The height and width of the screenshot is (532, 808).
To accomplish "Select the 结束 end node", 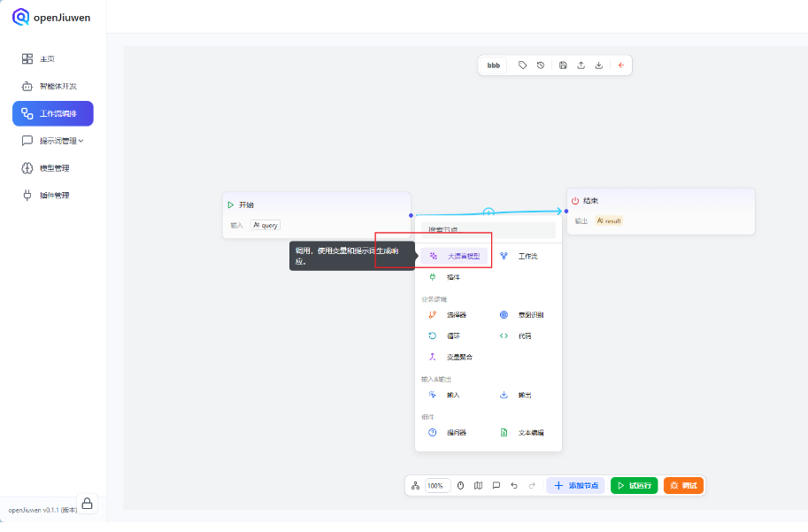I will pos(660,212).
